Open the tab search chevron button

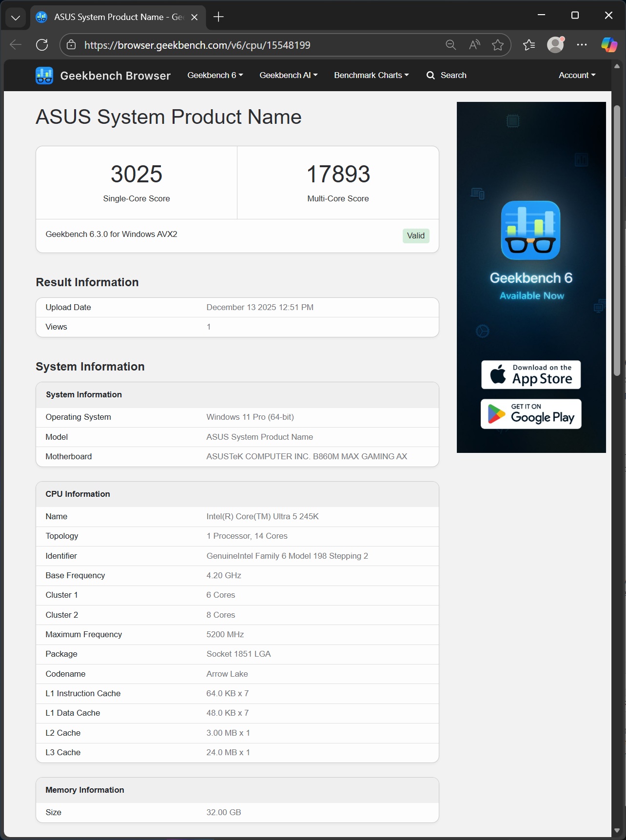(16, 18)
